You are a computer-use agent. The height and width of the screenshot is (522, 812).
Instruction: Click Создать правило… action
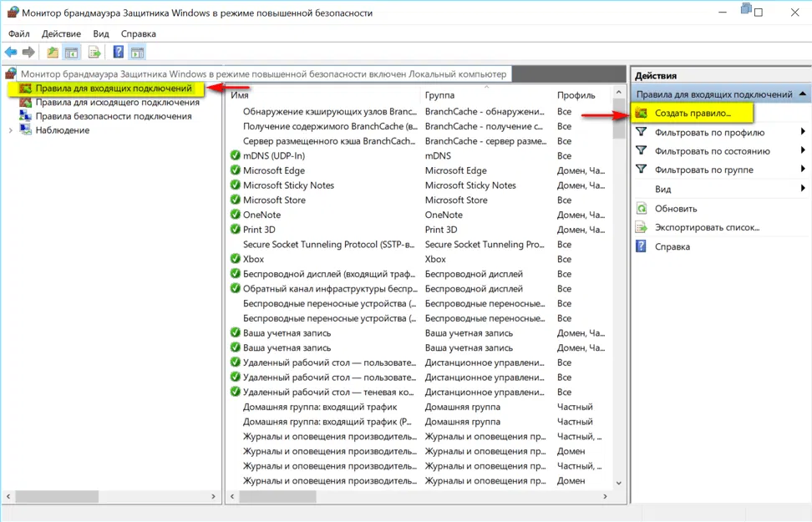coord(693,113)
